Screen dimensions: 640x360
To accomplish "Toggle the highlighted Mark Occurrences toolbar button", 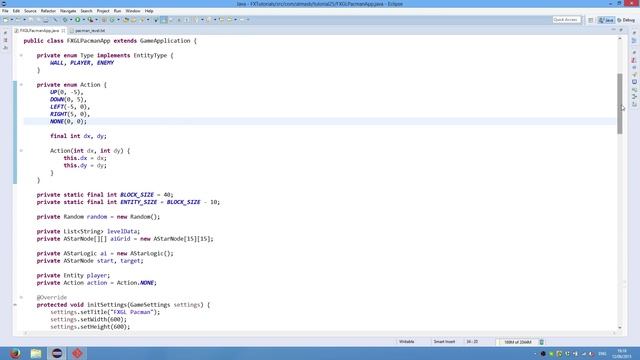I will (163, 20).
